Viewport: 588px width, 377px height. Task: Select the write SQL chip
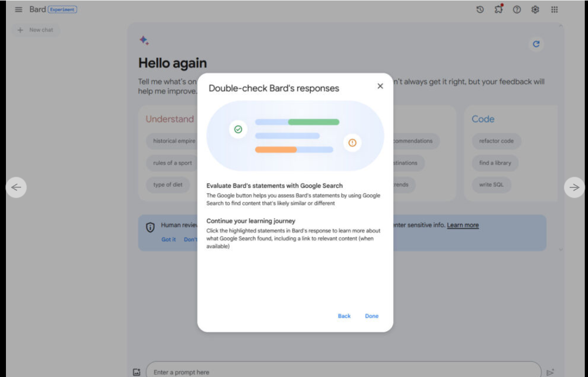tap(491, 185)
